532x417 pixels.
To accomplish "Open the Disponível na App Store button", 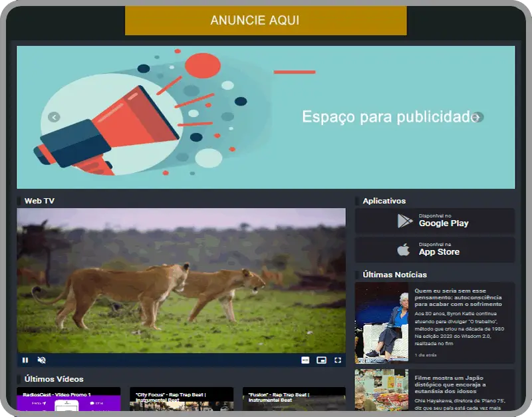I will click(435, 249).
